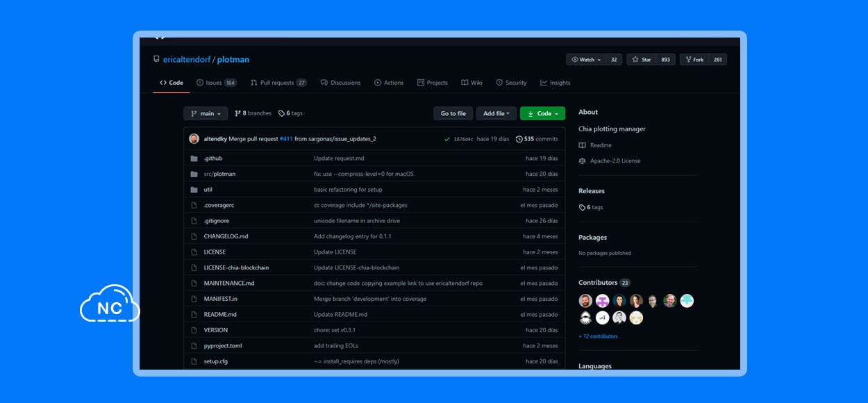The height and width of the screenshot is (403, 868).
Task: Click the folder icon next to .github
Action: (194, 158)
